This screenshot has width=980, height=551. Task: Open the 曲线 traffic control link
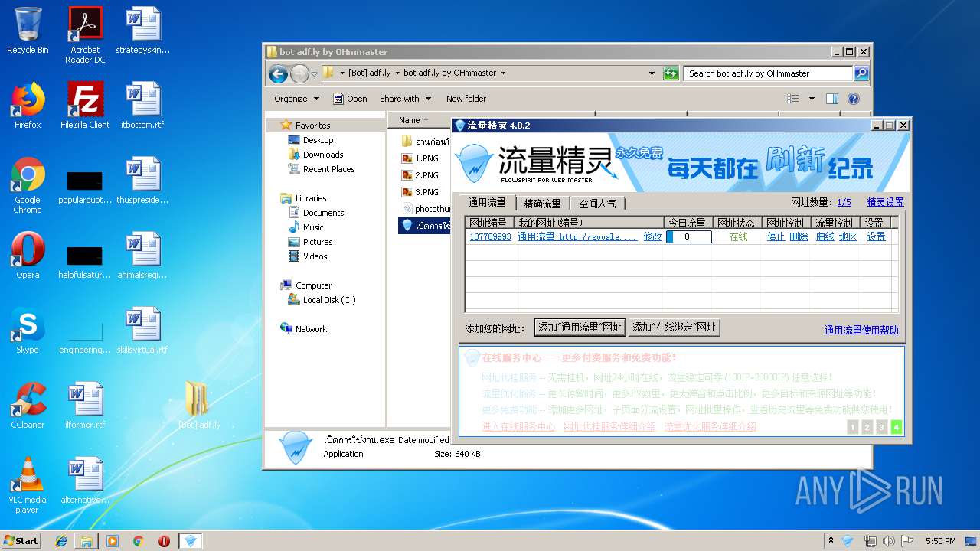point(825,236)
